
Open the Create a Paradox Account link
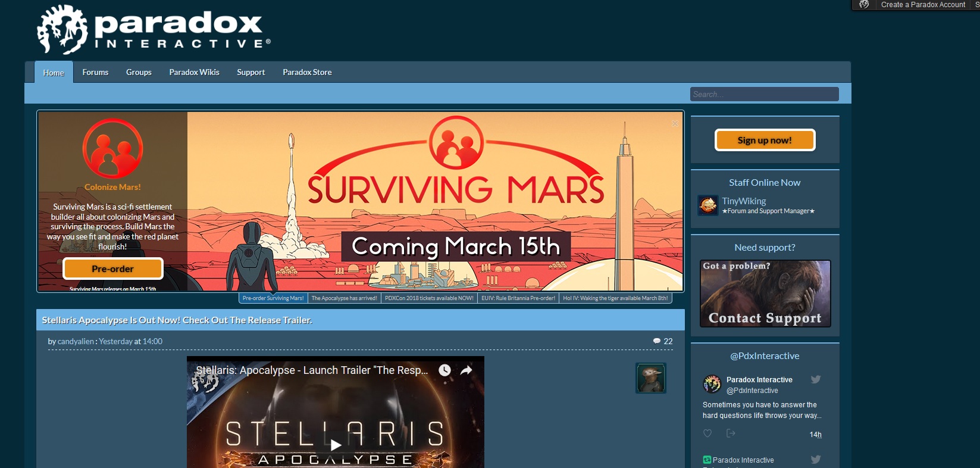point(923,5)
